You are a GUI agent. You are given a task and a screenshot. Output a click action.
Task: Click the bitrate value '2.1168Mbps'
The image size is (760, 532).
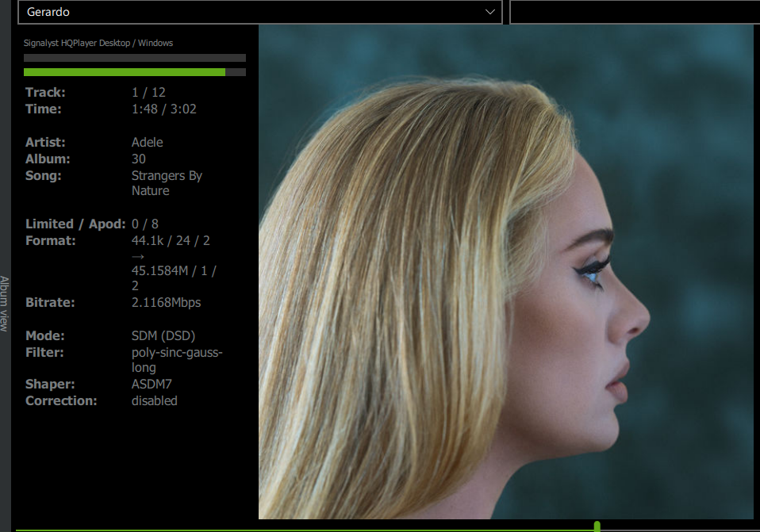[167, 303]
